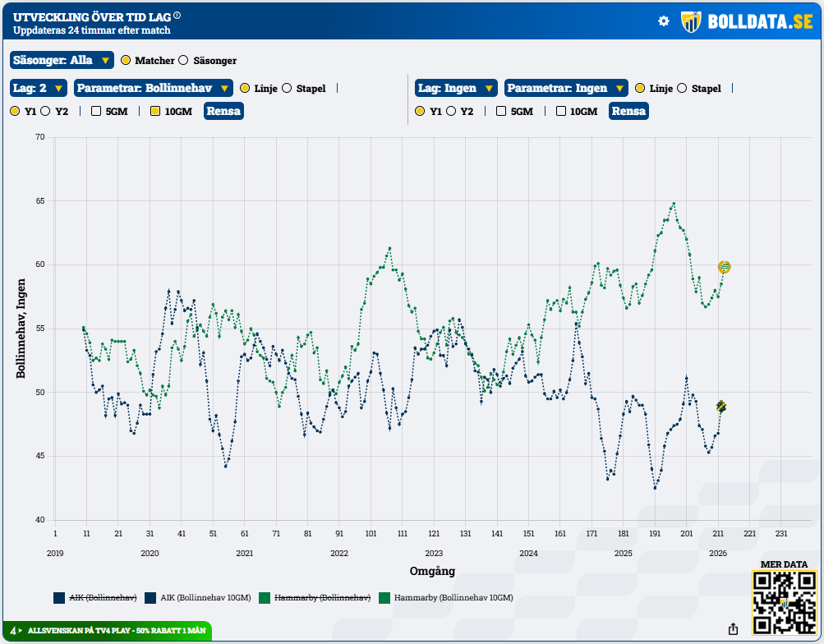Expand the Parametrar: Bollinnehav dropdown
Screen dimensions: 824x644
[152, 89]
